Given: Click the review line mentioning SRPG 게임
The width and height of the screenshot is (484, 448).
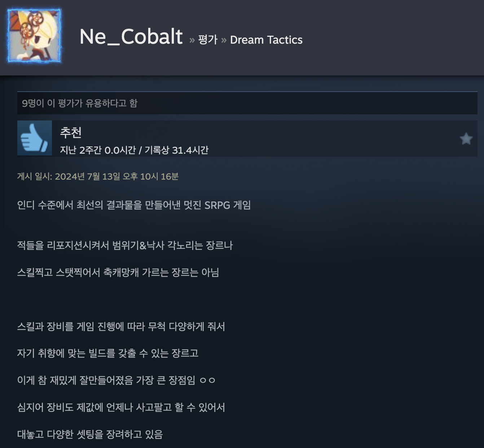Looking at the screenshot, I should (134, 205).
